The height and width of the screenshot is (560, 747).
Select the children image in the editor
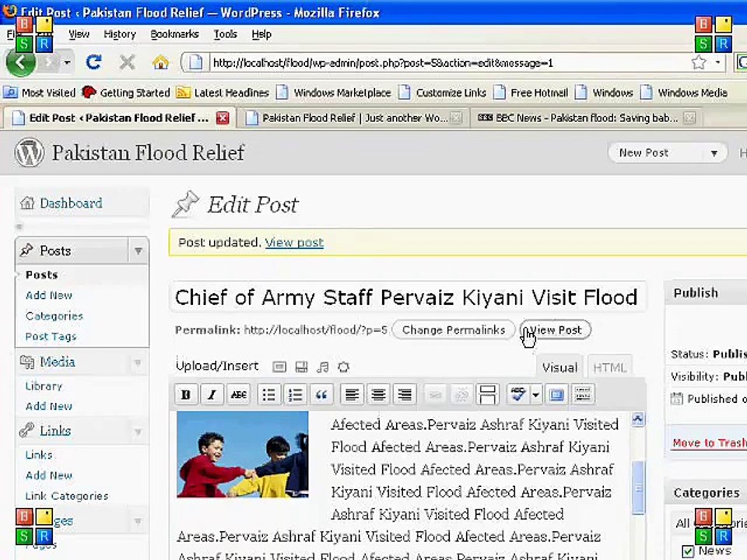click(243, 455)
